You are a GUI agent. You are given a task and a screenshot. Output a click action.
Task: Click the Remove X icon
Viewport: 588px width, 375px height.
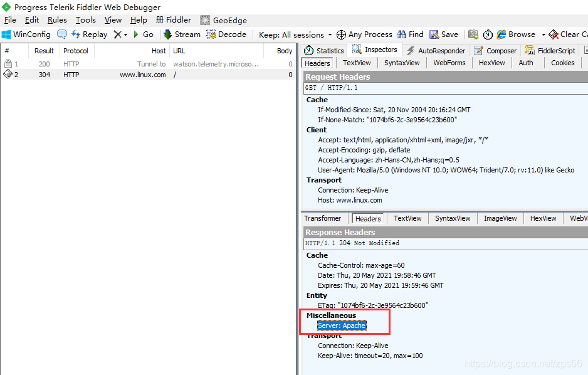coord(118,34)
